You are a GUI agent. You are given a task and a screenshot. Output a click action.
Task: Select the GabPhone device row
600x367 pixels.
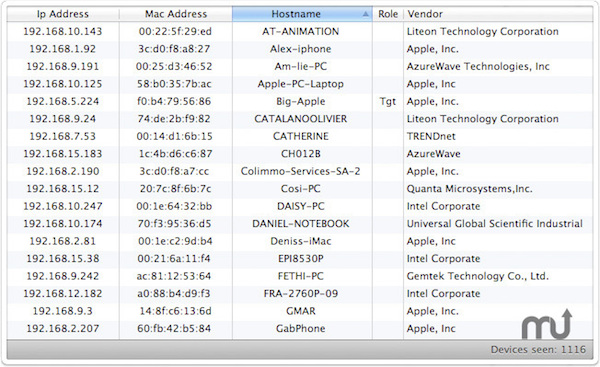click(x=300, y=328)
